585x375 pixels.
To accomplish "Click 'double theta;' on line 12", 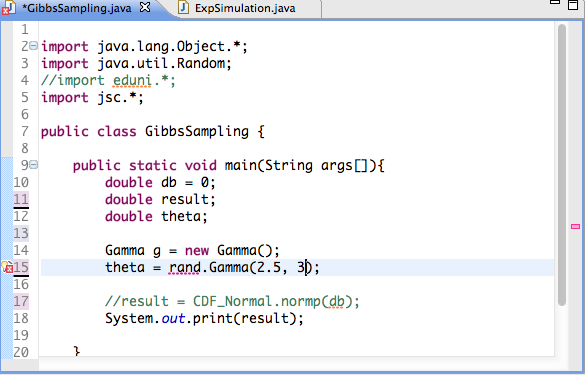I will pos(156,216).
